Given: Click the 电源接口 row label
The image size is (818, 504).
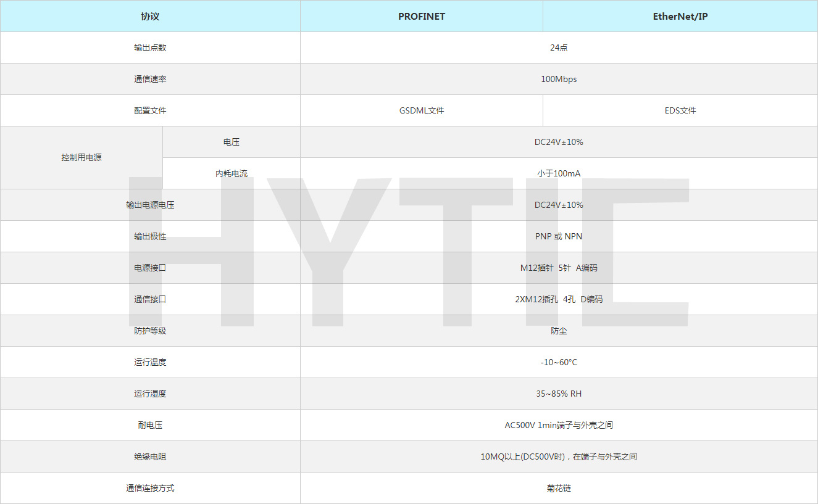Looking at the screenshot, I should [x=150, y=268].
